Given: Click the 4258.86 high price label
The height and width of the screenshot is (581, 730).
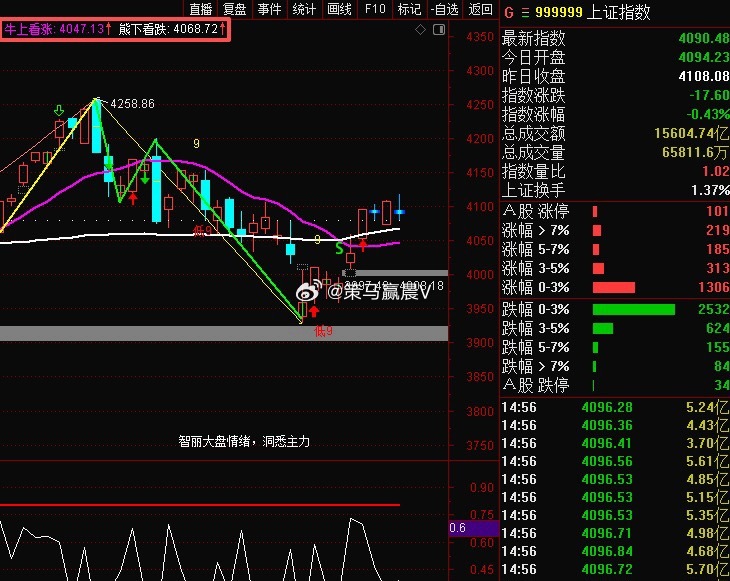Looking at the screenshot, I should click(132, 104).
